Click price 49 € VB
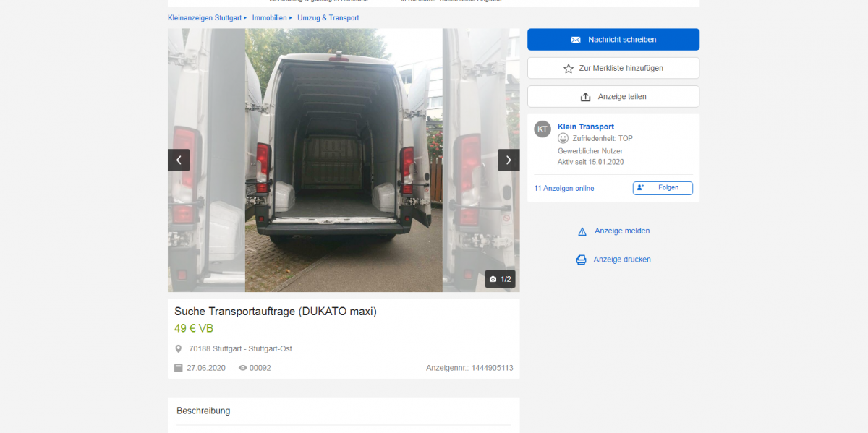The width and height of the screenshot is (868, 433). [194, 328]
